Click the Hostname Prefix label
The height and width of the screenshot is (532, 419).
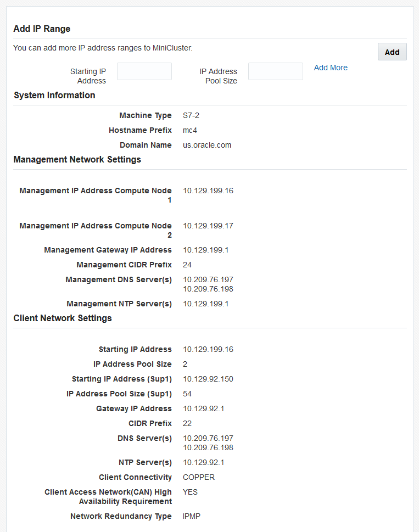[140, 130]
